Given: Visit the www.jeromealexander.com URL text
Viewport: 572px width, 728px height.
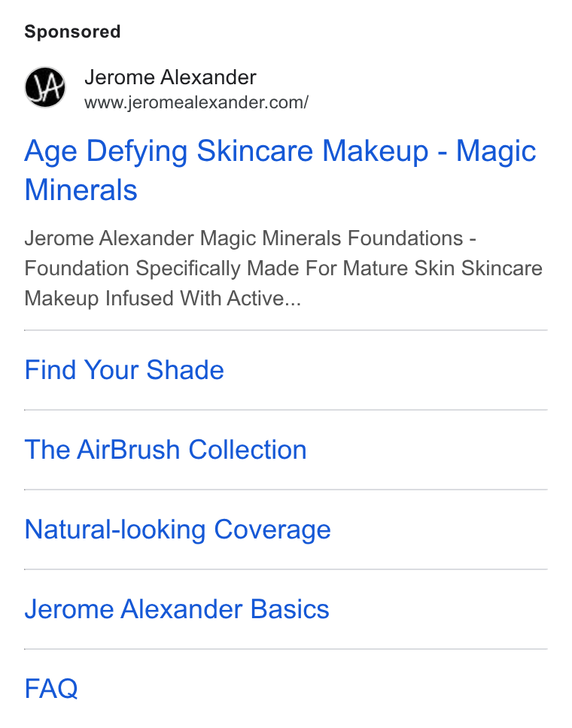Looking at the screenshot, I should (196, 102).
